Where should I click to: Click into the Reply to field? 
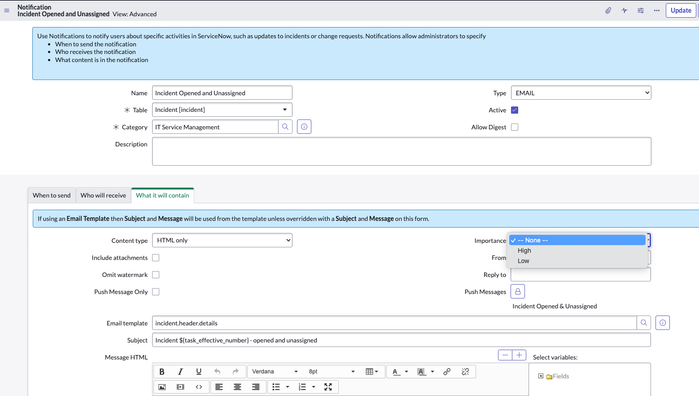[x=580, y=275]
